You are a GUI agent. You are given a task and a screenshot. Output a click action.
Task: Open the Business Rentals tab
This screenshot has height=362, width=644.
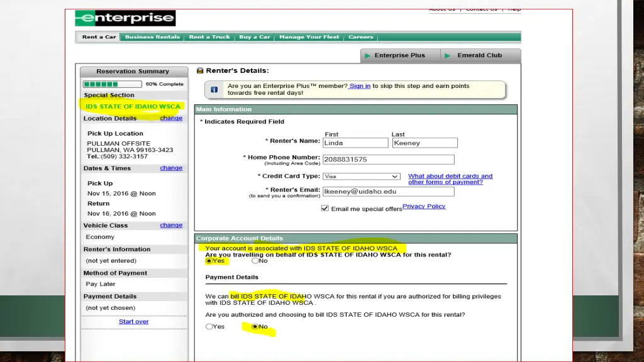pyautogui.click(x=152, y=37)
